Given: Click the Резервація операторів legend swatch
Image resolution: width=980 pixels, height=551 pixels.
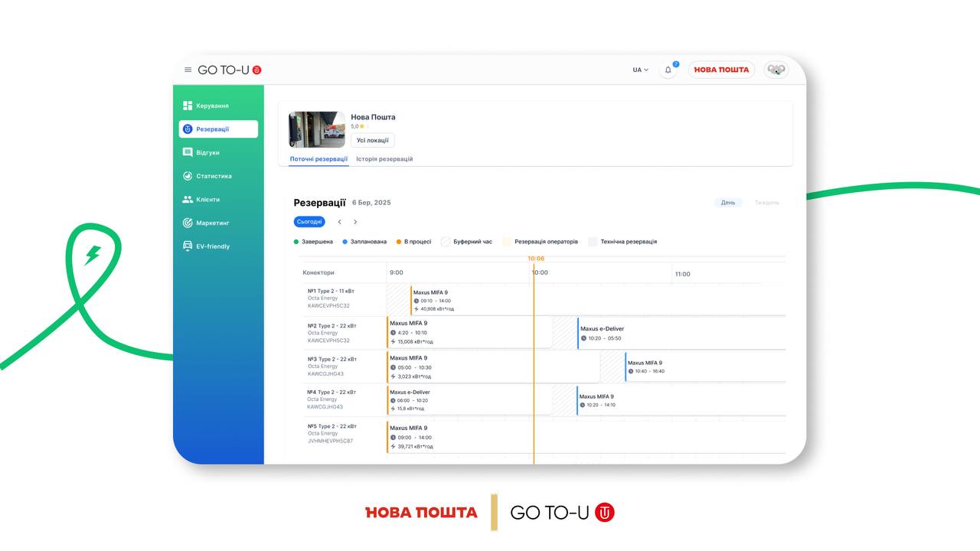Looking at the screenshot, I should tap(507, 242).
